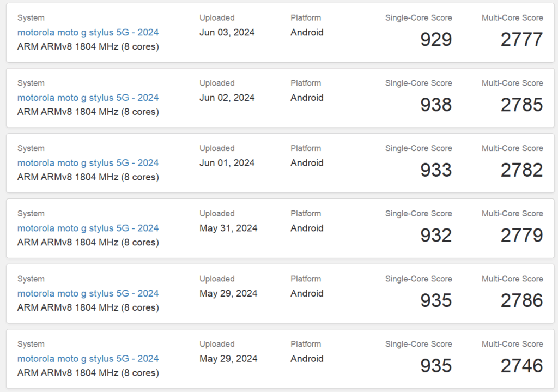Click the Jun 02, 2024 upload date
This screenshot has height=392, width=558.
click(227, 98)
